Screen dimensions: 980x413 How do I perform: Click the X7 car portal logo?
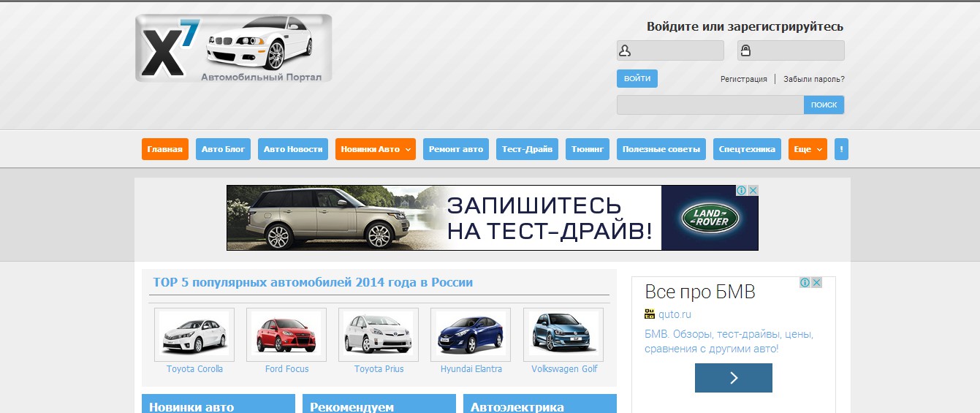233,48
